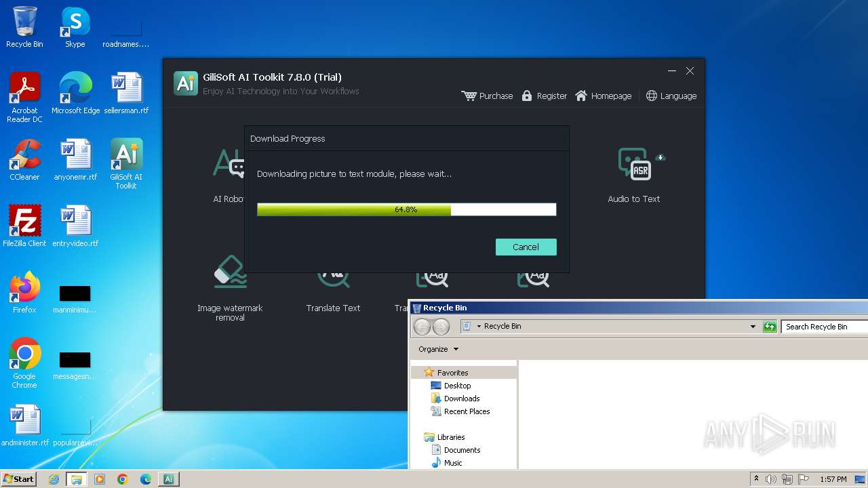This screenshot has height=488, width=868.
Task: Click the download progress bar at 64.8%
Action: tap(406, 209)
